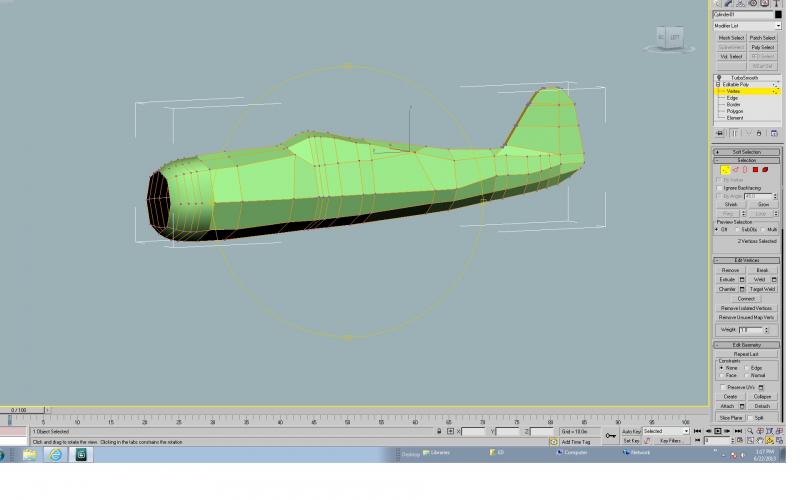Select Polygon sub-object in the stack
Image resolution: width=800 pixels, height=500 pixels.
click(x=735, y=111)
